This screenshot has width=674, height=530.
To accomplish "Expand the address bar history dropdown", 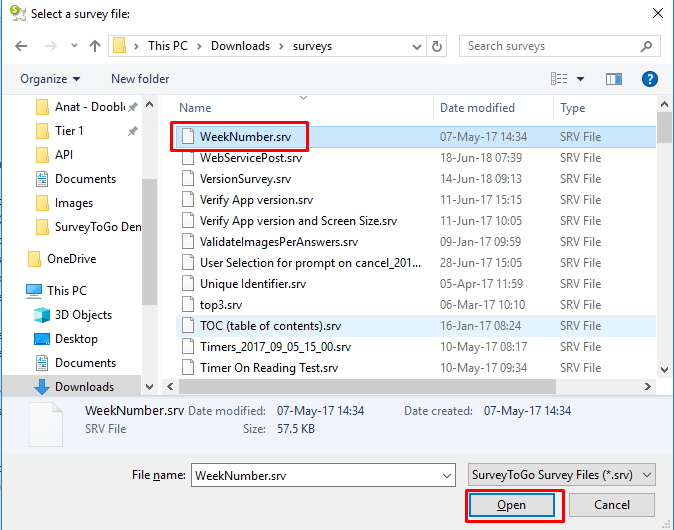I will [417, 46].
